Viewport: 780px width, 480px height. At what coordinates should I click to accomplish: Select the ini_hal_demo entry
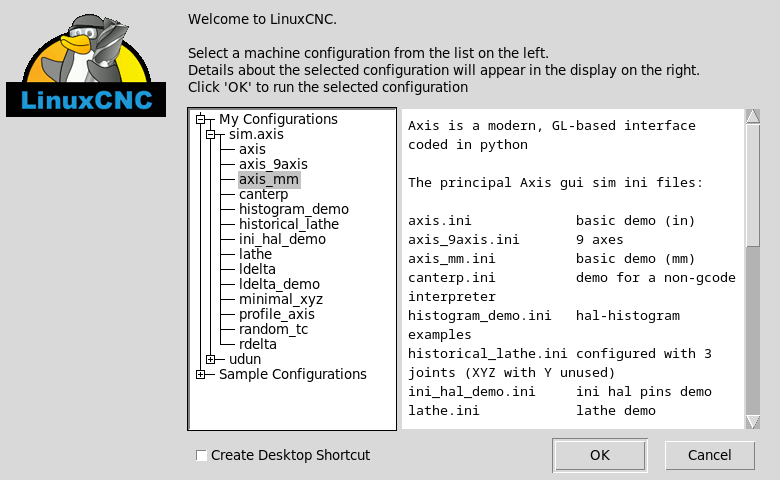pos(282,239)
